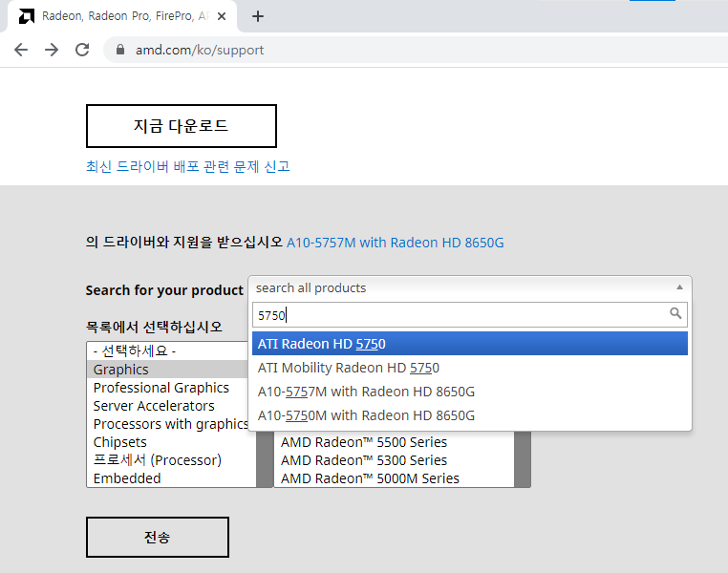Select Server Accelerators category
The height and width of the screenshot is (573, 728).
pyautogui.click(x=167, y=406)
